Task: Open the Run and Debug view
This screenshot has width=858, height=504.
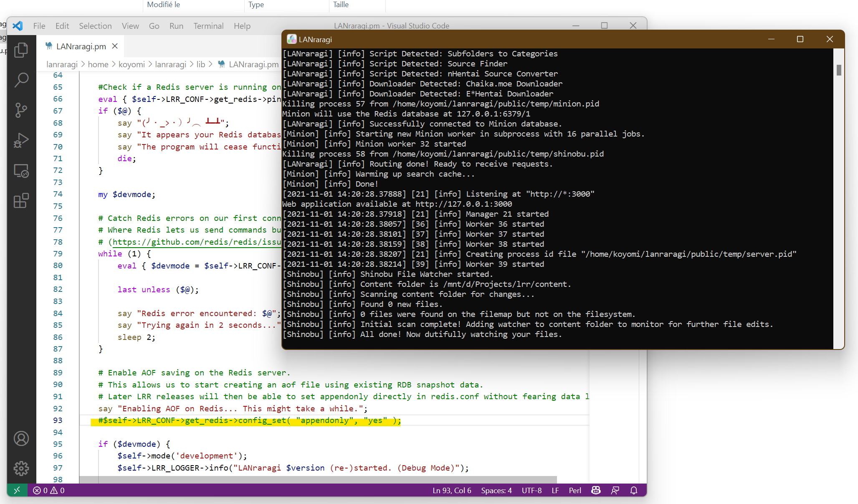Action: [21, 141]
